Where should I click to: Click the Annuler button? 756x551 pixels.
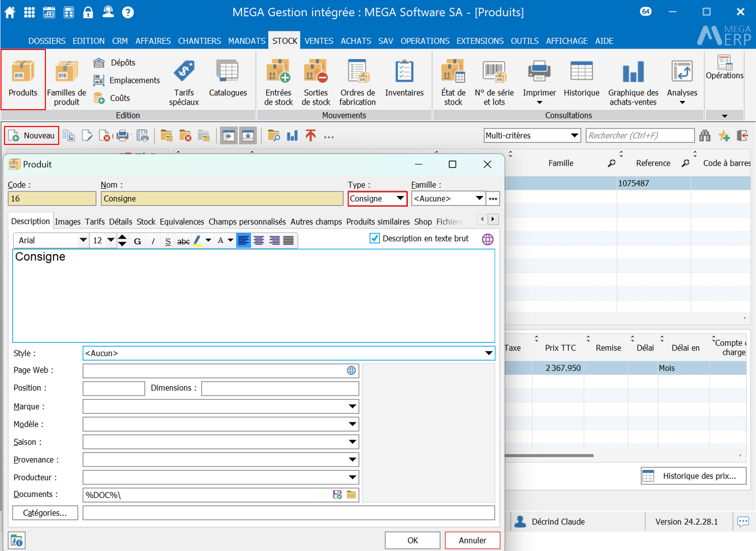[x=473, y=540]
